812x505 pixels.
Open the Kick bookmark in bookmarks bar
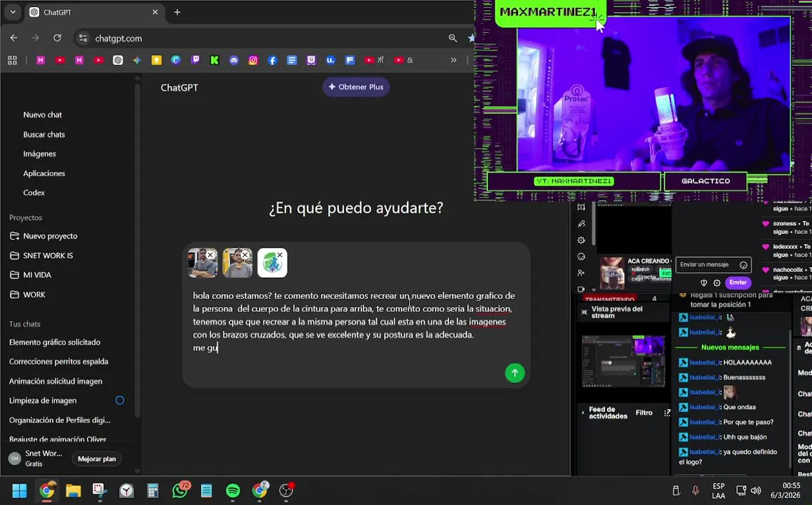pyautogui.click(x=214, y=60)
